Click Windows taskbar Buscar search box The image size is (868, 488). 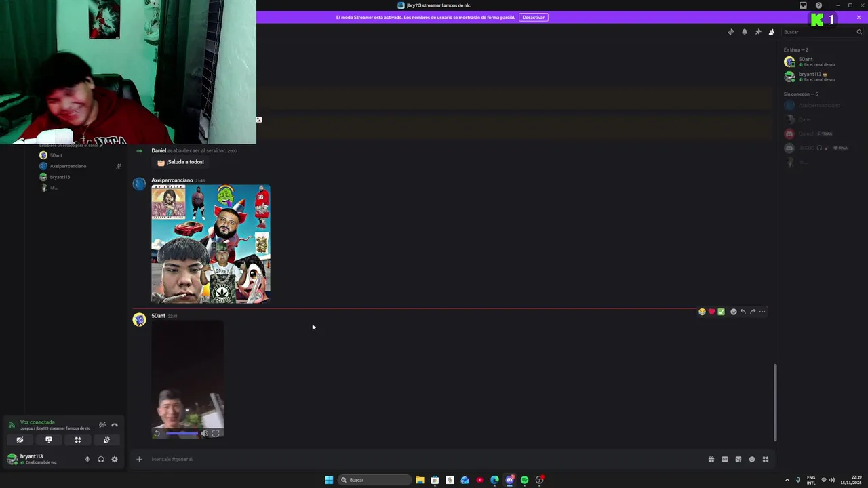(374, 480)
